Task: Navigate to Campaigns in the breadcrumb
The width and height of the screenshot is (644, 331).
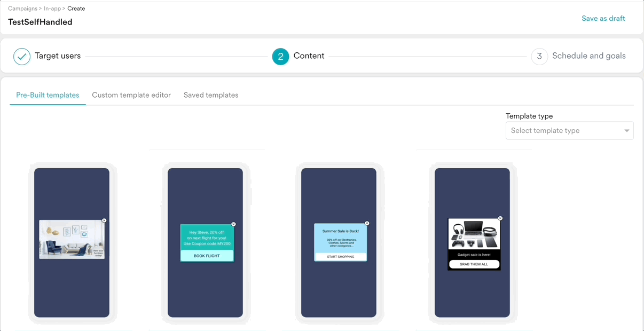Action: pyautogui.click(x=22, y=9)
